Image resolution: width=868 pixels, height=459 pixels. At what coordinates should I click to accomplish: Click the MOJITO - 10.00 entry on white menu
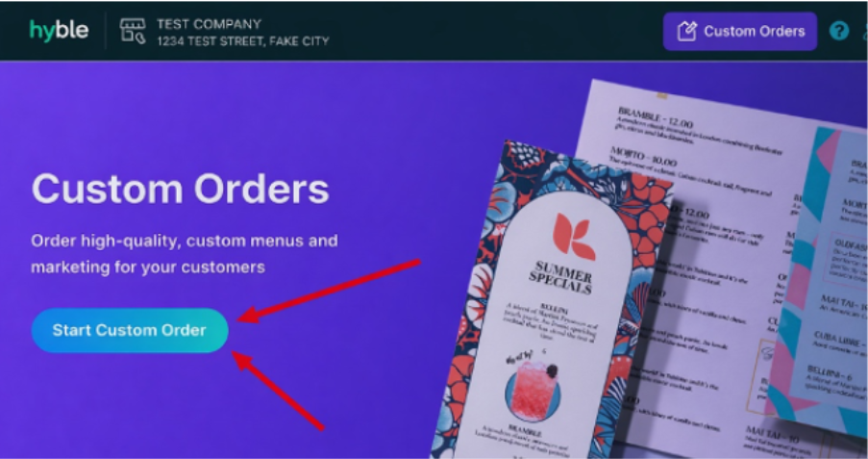643,156
